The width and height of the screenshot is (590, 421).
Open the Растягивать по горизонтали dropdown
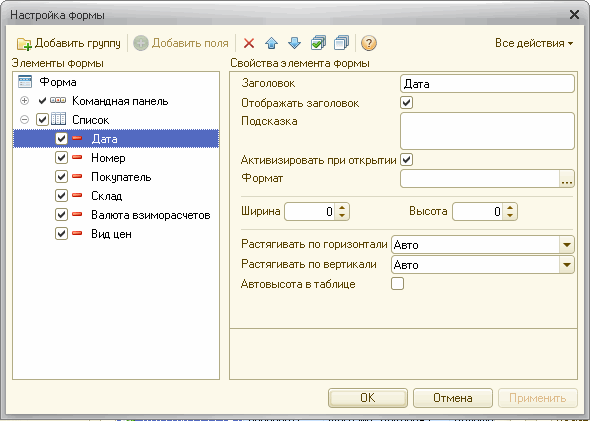pos(567,245)
